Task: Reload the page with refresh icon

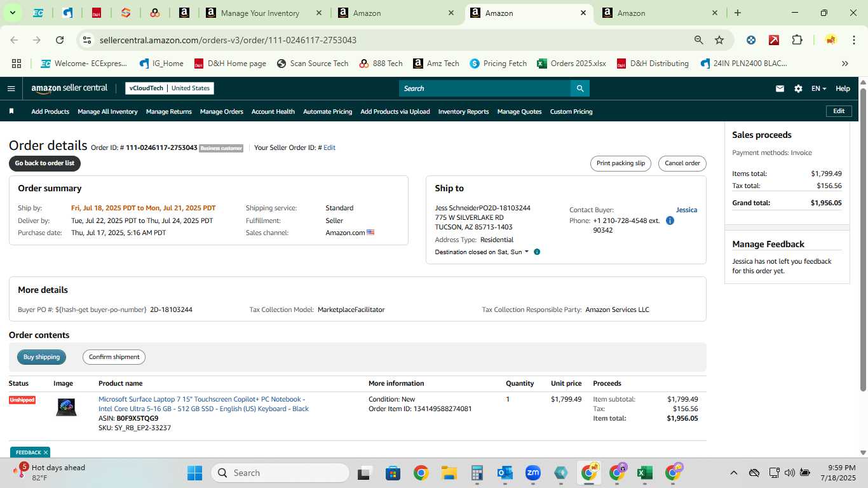Action: [x=60, y=40]
